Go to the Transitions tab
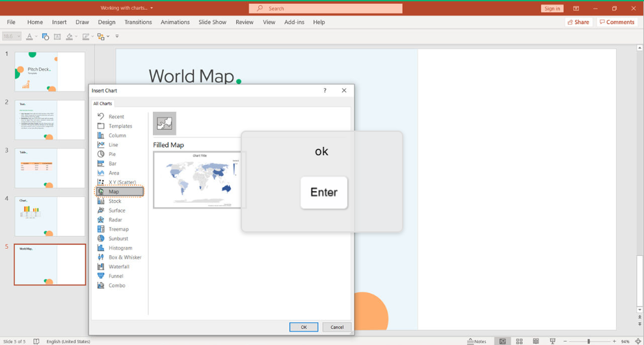Image resolution: width=644 pixels, height=345 pixels. 138,22
